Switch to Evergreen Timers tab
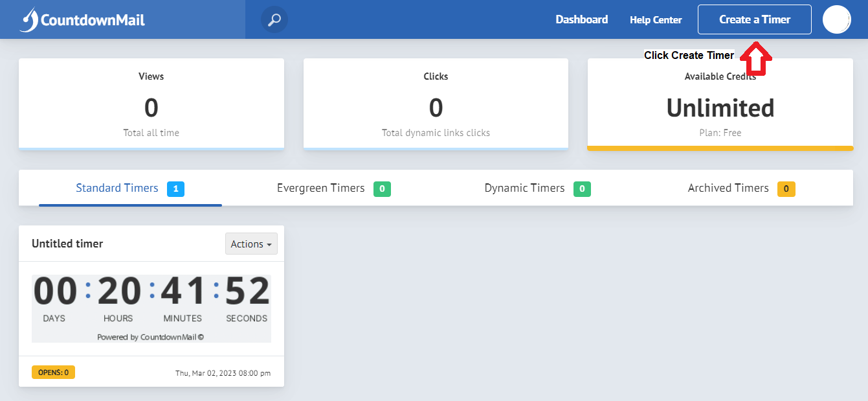This screenshot has width=868, height=401. point(333,189)
